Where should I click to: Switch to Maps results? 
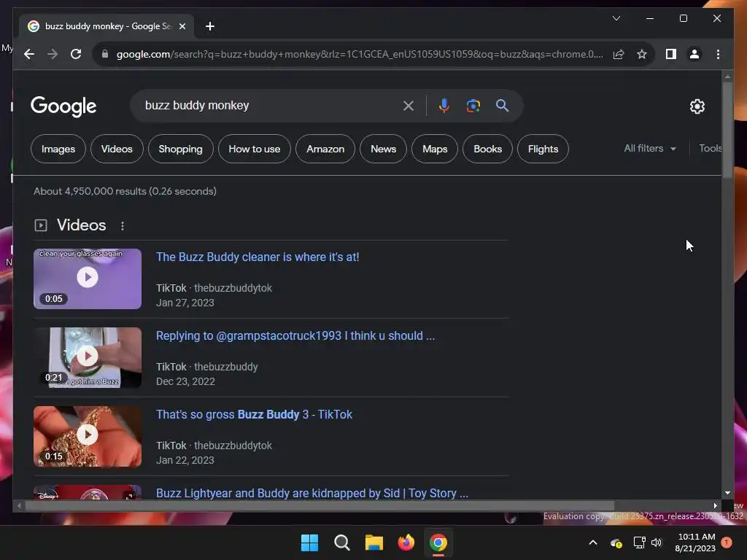coord(435,149)
